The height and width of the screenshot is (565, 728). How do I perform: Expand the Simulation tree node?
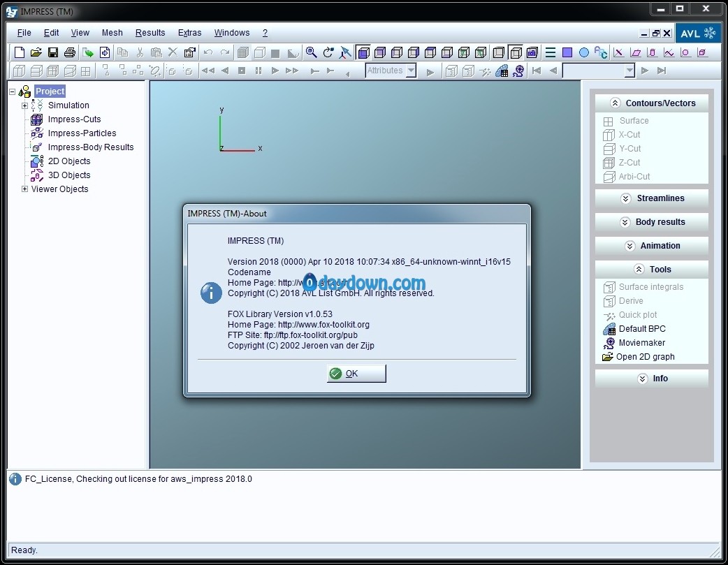[x=24, y=105]
